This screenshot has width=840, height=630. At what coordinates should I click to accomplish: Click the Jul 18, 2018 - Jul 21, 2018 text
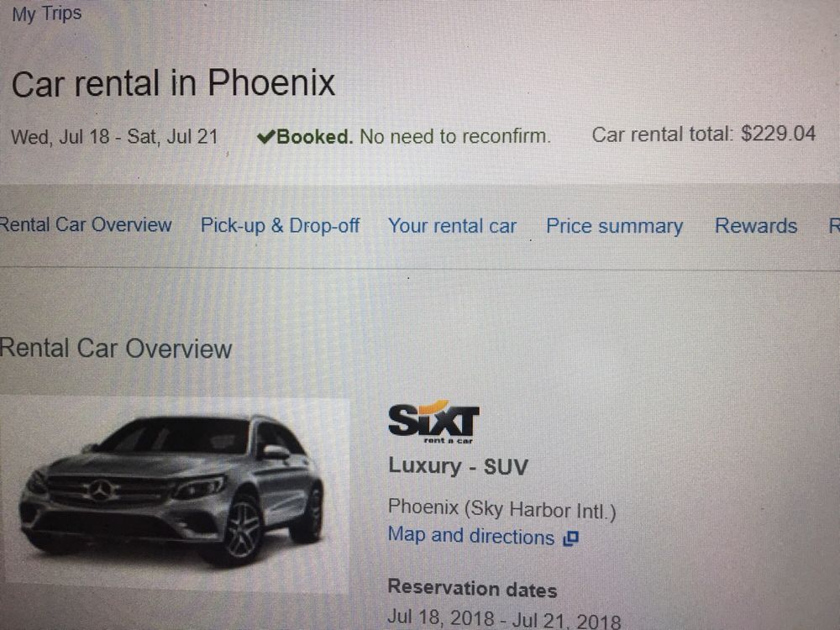point(503,619)
